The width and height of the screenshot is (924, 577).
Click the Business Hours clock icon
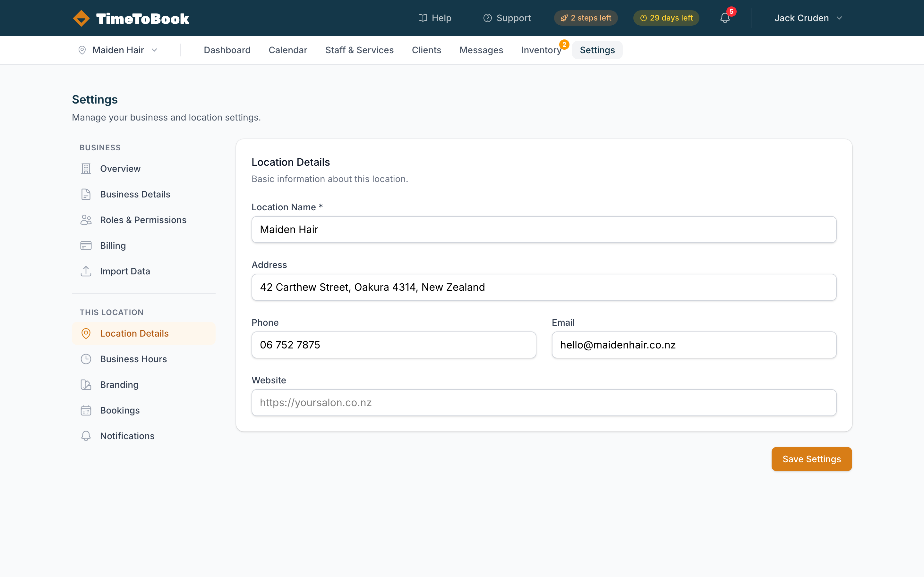[86, 359]
